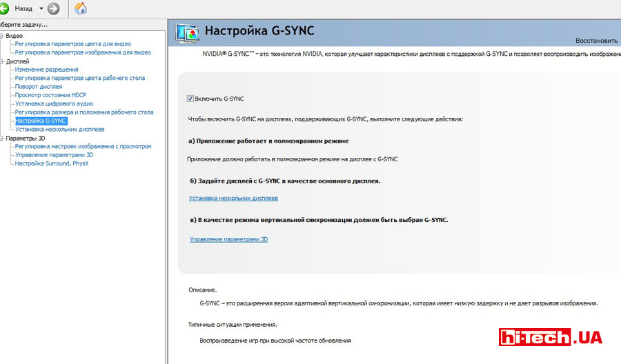Click the green Back arrow icon

(3, 9)
